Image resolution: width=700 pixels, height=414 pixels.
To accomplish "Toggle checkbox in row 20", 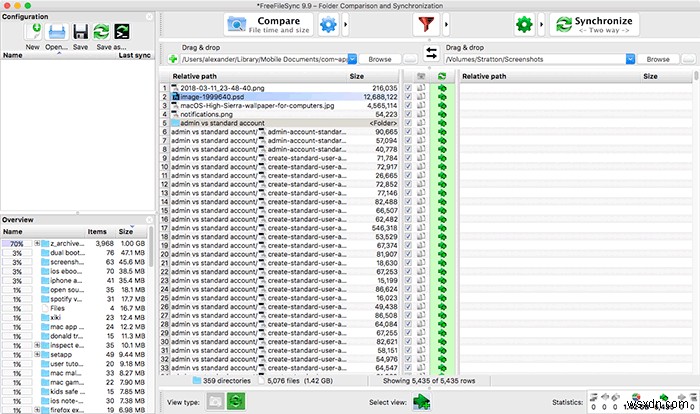I will pos(408,254).
